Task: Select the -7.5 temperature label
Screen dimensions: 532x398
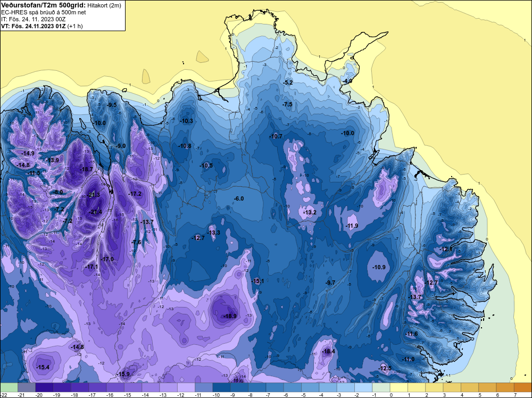Action: [287, 104]
